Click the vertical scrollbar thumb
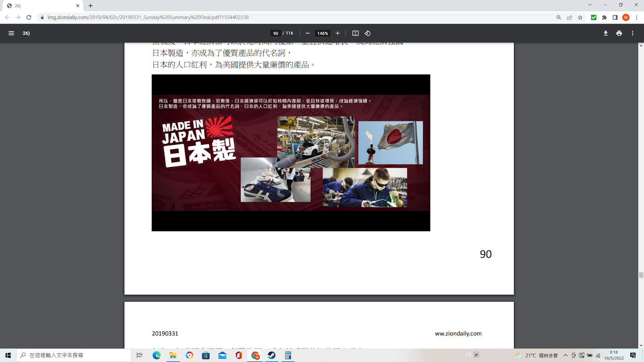Viewport: 644px width, 362px height. pyautogui.click(x=641, y=275)
